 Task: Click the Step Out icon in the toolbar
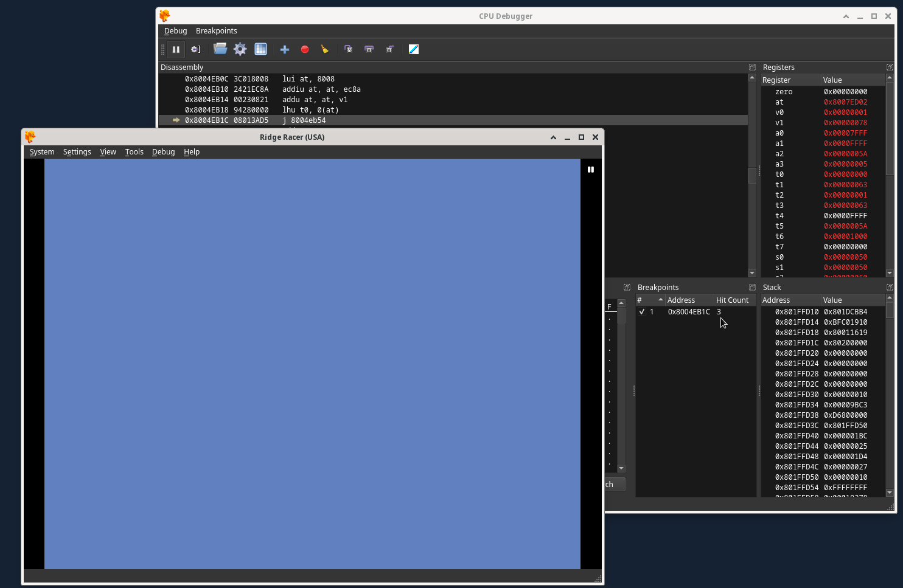point(389,49)
